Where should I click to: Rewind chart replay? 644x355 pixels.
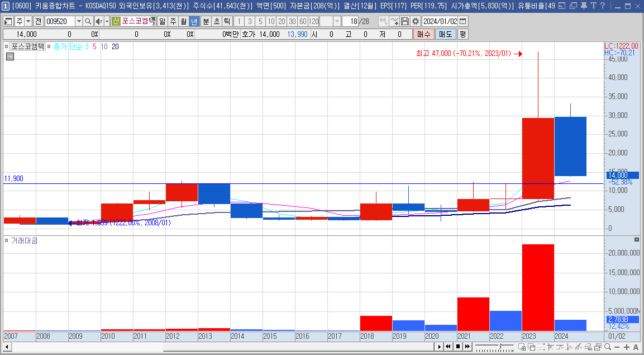448,347
